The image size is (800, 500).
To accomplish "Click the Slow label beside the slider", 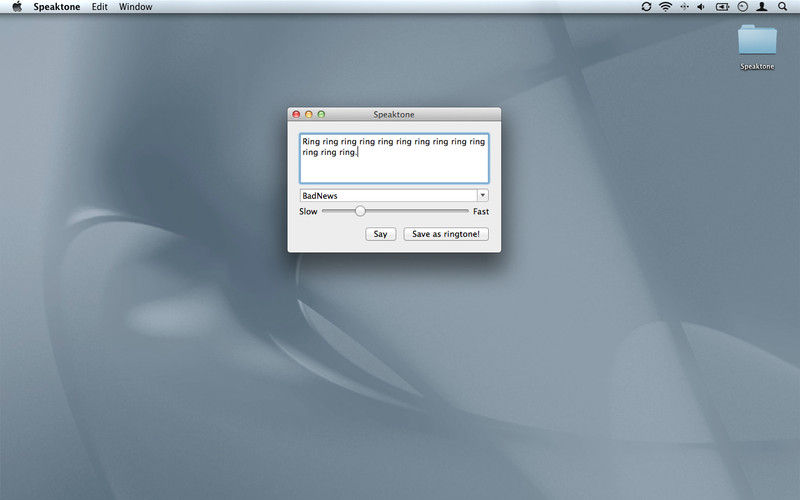I will pyautogui.click(x=308, y=211).
